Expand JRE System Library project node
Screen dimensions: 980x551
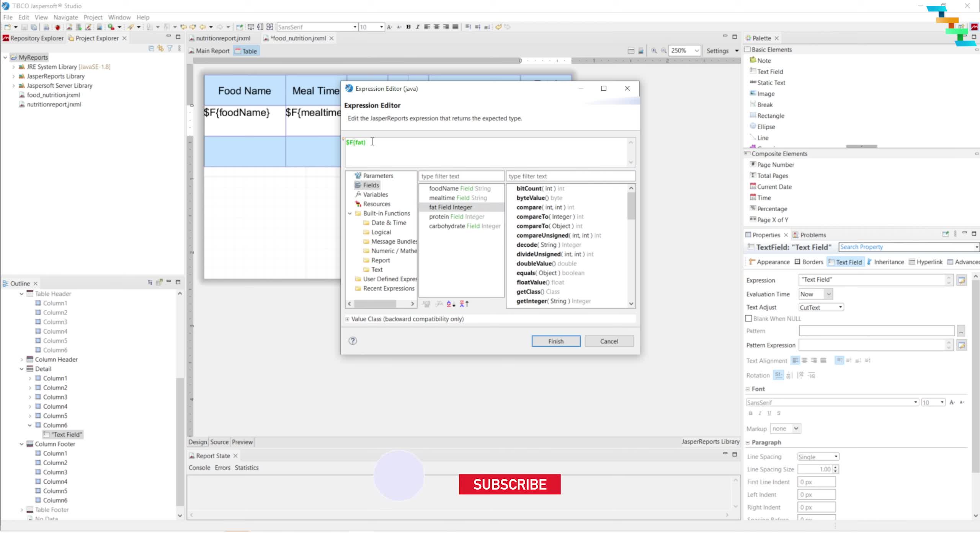(x=13, y=67)
